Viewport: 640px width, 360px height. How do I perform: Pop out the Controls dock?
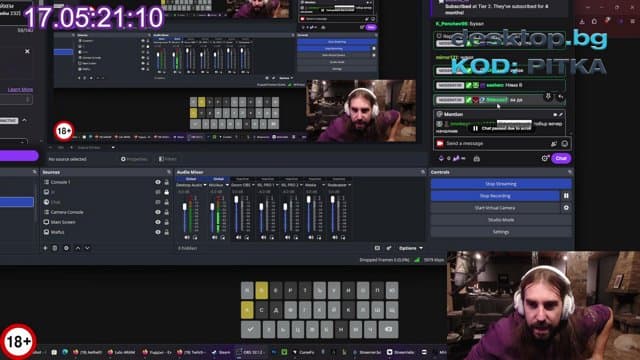[570, 172]
